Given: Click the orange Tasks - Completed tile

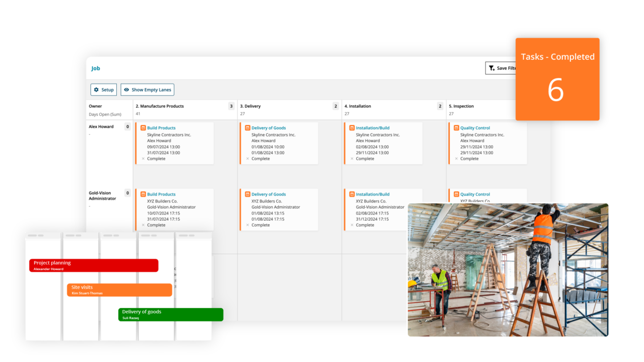Looking at the screenshot, I should [x=557, y=79].
